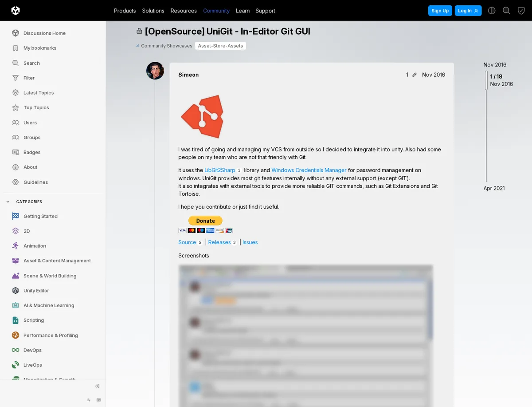This screenshot has height=407, width=532.
Task: Click Simeon's avatar picture
Action: point(155,71)
